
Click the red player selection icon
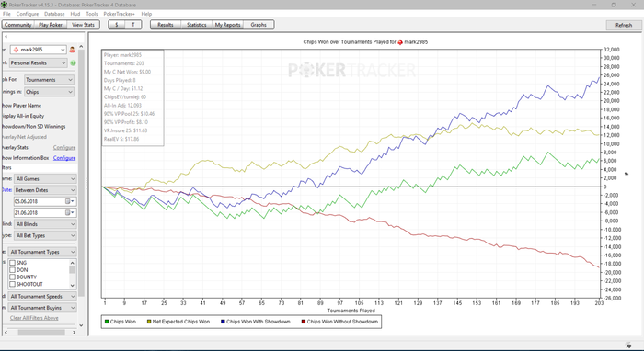coord(73,50)
